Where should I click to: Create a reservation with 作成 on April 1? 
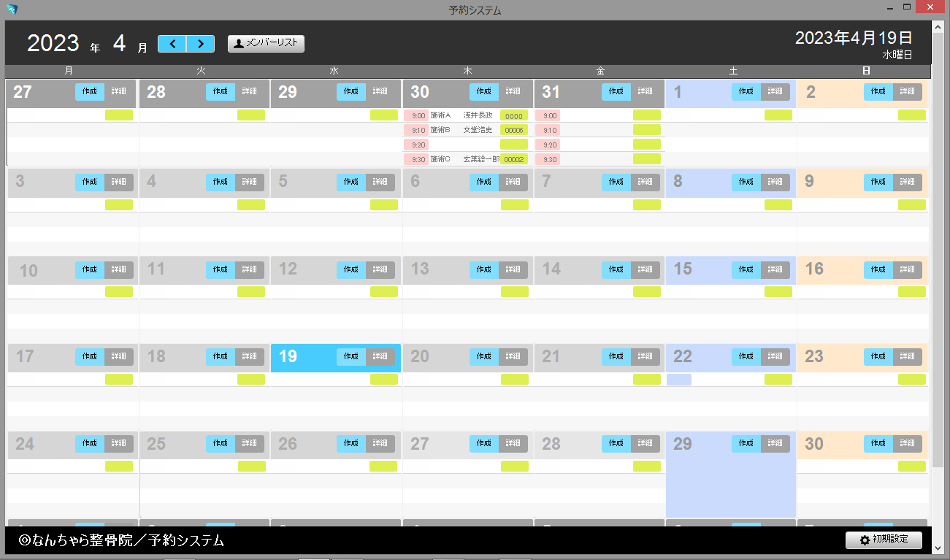tap(746, 92)
